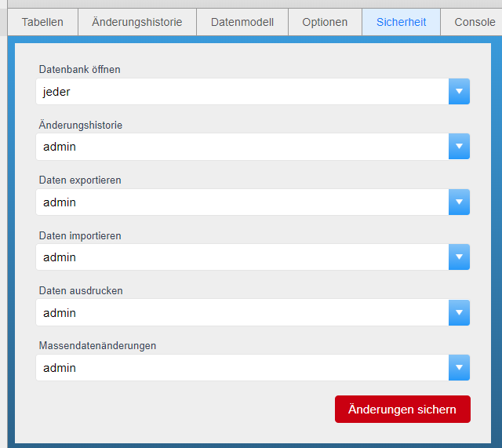This screenshot has height=448, width=502.
Task: Click the blue arrow for Datenbank öffnen
Action: 459,92
